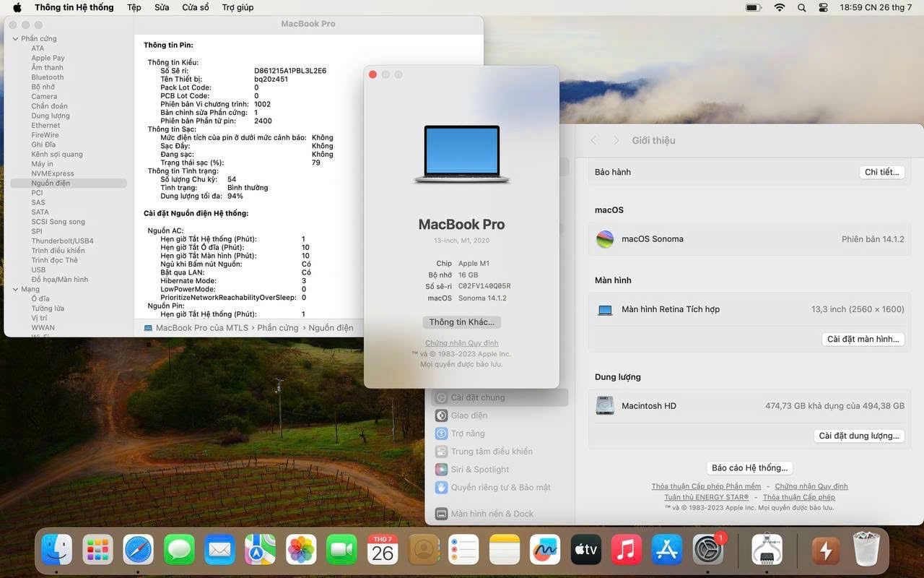
Task: Open Màn hình nền & Dock settings
Action: tap(500, 514)
